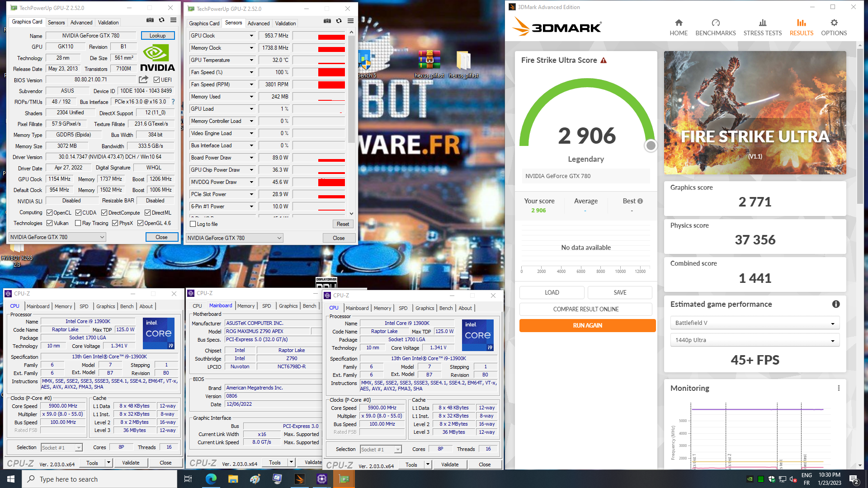
Task: Open the hexus_pifast folder on desktop
Action: (x=463, y=65)
